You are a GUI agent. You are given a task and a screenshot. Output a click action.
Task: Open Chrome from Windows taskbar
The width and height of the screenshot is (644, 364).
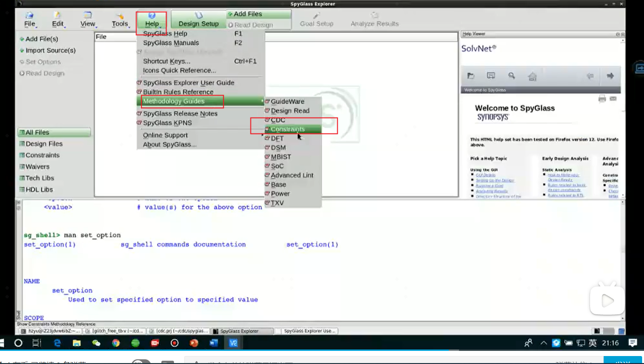(116, 343)
